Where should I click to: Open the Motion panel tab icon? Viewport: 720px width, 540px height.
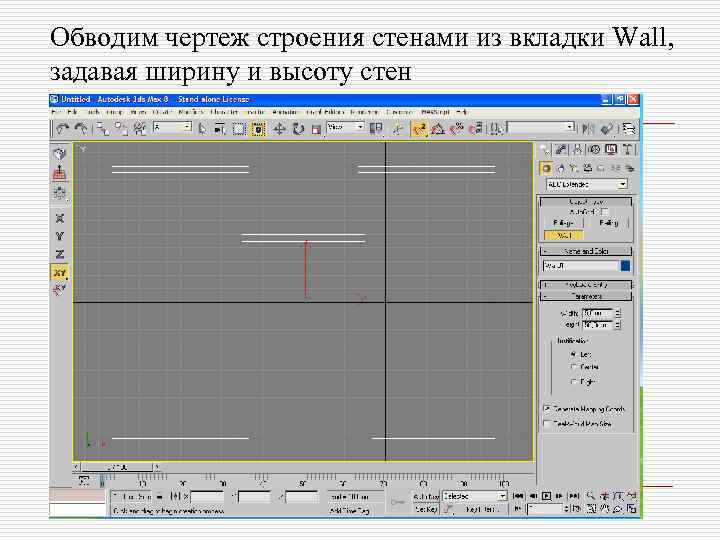595,150
